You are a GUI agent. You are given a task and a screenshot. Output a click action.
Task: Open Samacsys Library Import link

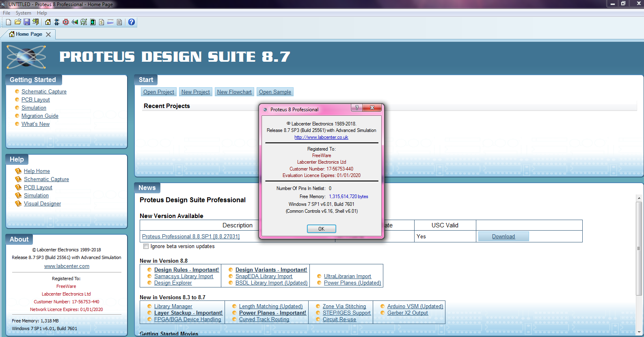tap(184, 276)
